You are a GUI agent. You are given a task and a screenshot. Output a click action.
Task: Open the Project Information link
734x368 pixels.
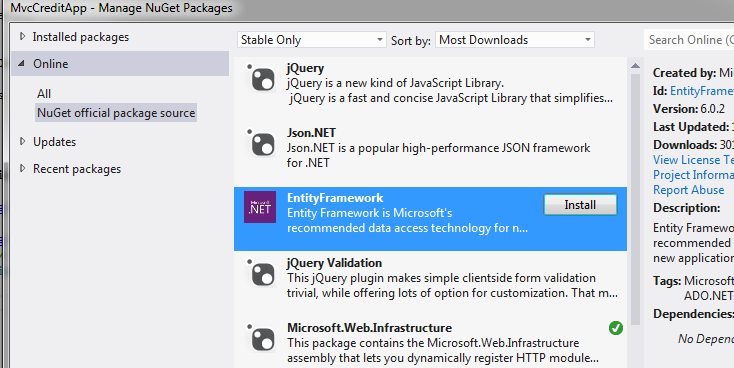click(693, 175)
